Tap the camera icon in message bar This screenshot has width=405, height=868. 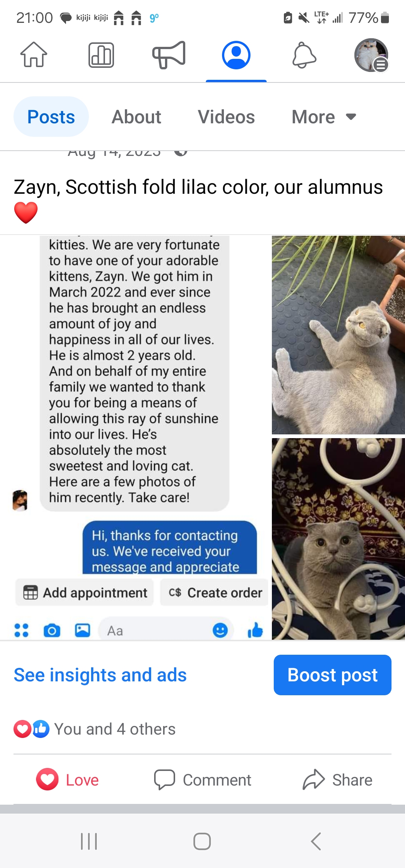coord(52,630)
